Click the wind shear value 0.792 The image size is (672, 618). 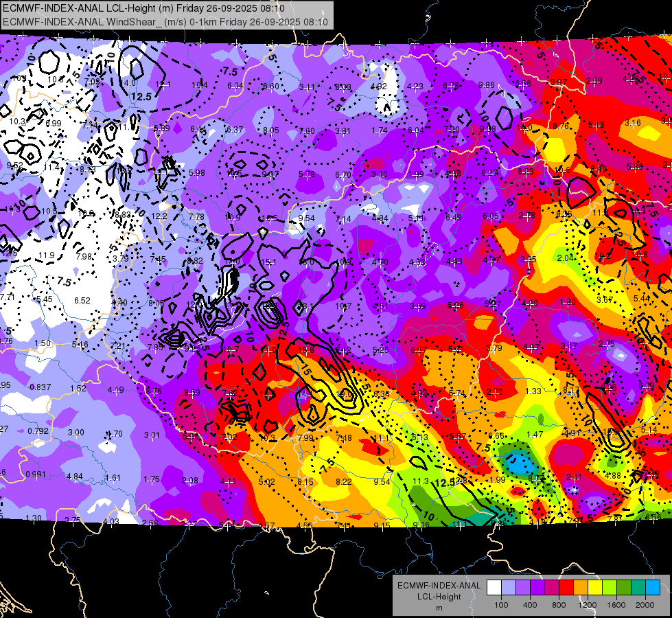[38, 431]
